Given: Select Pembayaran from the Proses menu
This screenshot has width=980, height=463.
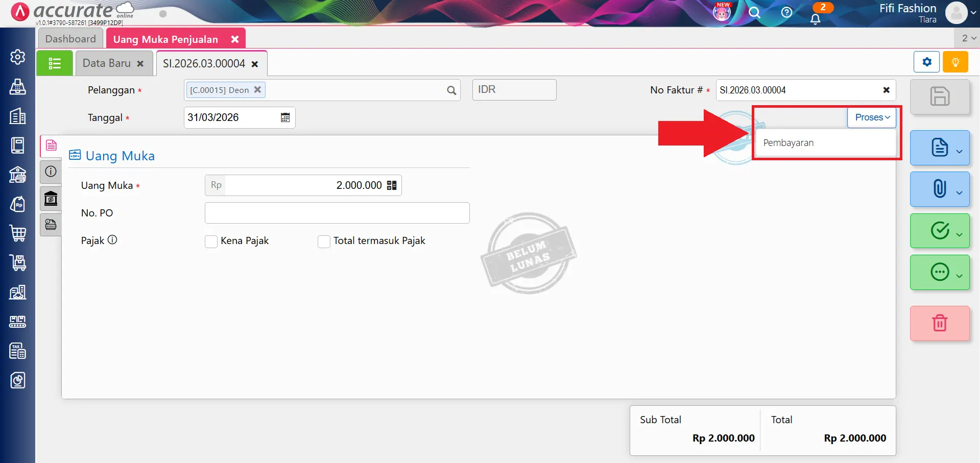Looking at the screenshot, I should (788, 143).
